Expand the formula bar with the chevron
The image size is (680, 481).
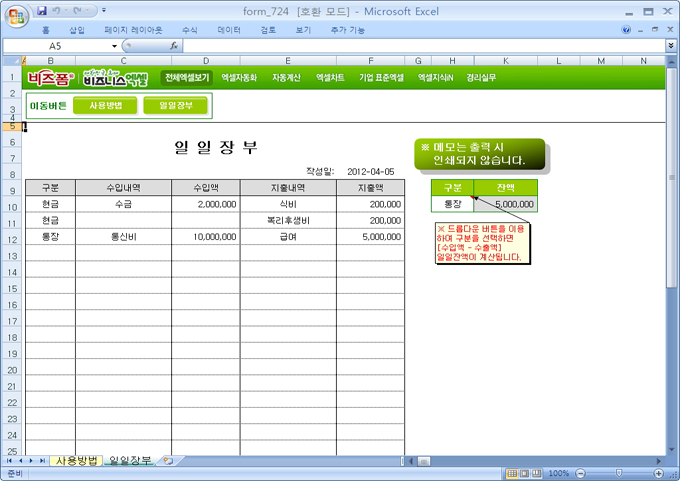pos(671,45)
